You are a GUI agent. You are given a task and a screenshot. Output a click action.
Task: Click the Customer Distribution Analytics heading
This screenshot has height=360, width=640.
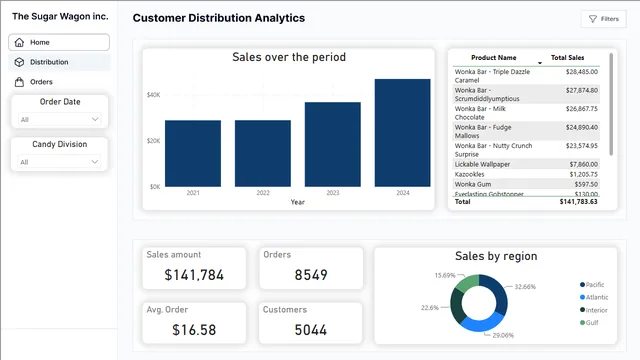pos(219,18)
